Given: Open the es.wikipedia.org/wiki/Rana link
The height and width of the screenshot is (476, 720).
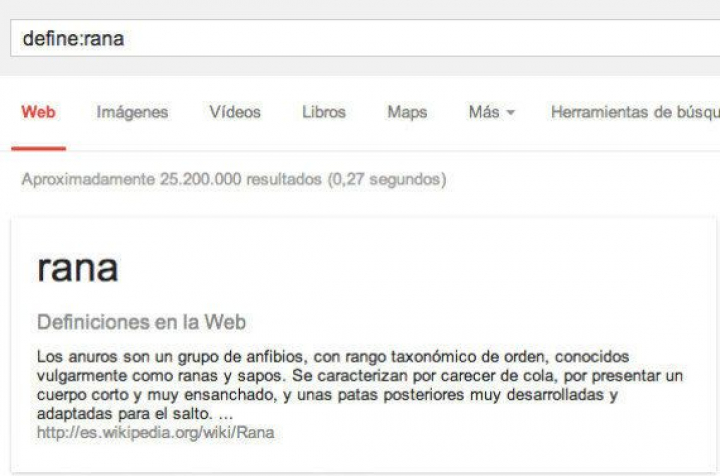Looking at the screenshot, I should [x=155, y=432].
